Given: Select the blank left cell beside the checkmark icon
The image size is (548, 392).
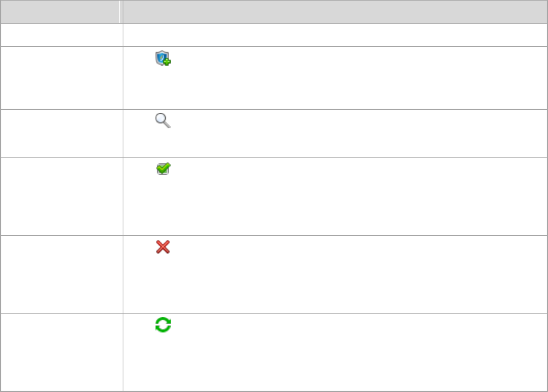Looking at the screenshot, I should 61,196.
